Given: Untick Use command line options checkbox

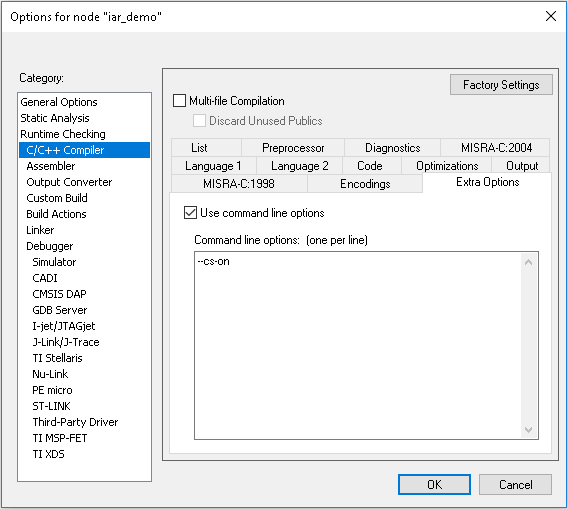Looking at the screenshot, I should (x=190, y=213).
